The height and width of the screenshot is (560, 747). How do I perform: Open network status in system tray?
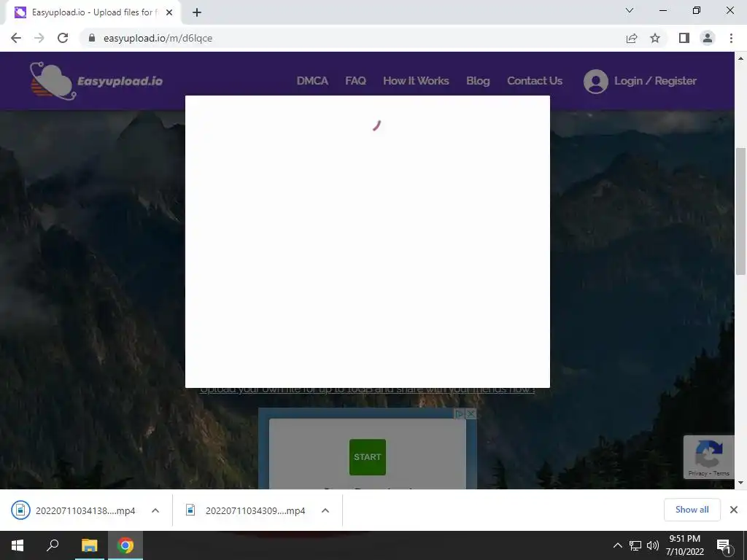(x=635, y=545)
